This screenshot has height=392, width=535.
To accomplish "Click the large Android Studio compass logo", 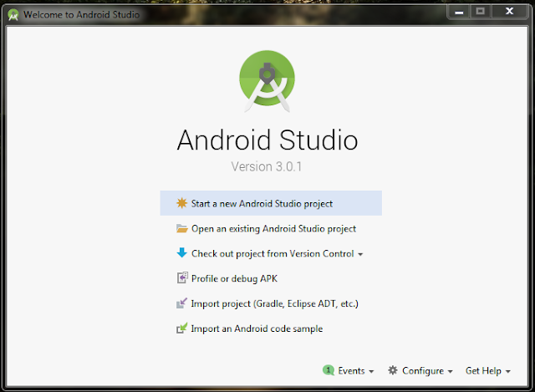I will tap(267, 81).
